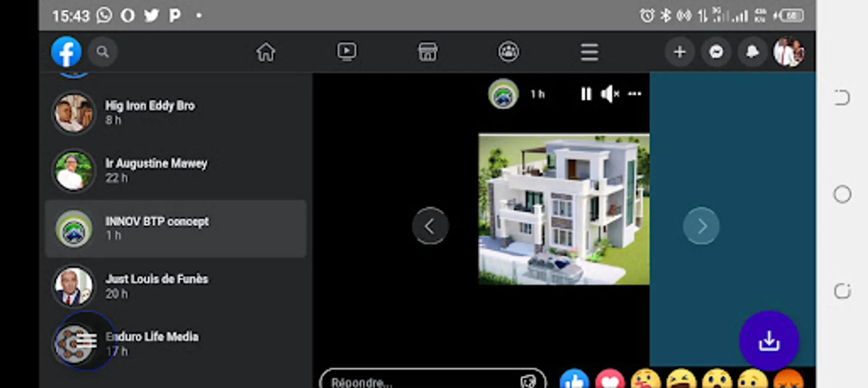
Task: Open the hamburger menu icon
Action: tap(589, 52)
